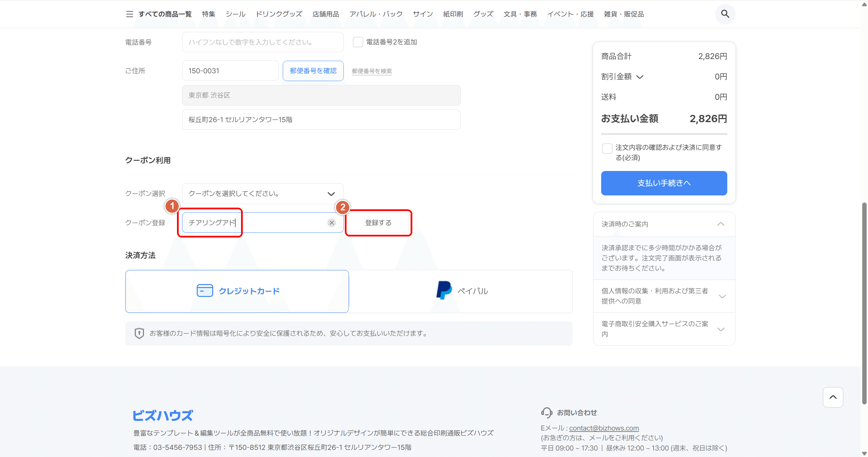The width and height of the screenshot is (868, 457).
Task: Select the PayPal payment option
Action: (460, 291)
